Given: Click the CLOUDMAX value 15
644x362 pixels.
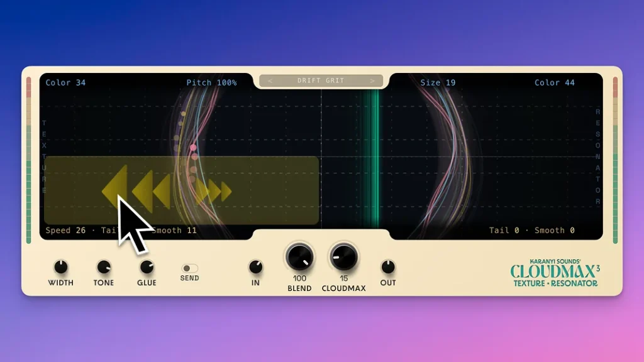Looking at the screenshot, I should 343,278.
